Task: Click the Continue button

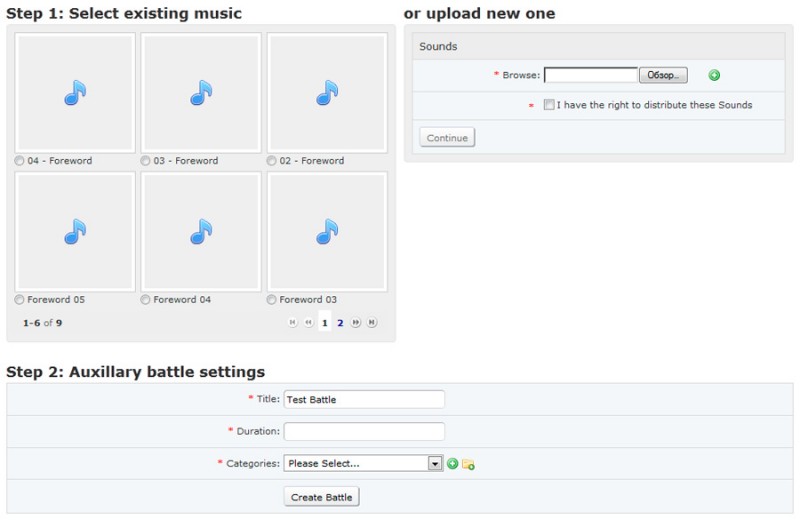Action: pyautogui.click(x=447, y=137)
